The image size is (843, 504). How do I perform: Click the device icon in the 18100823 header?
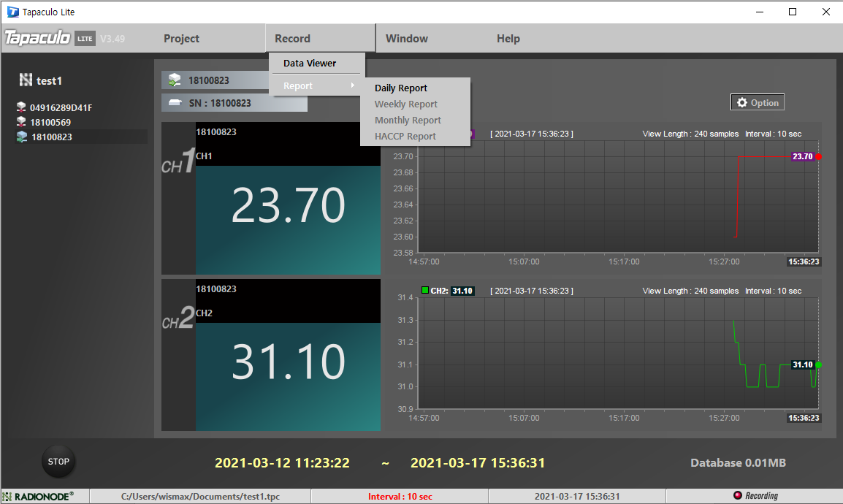174,80
